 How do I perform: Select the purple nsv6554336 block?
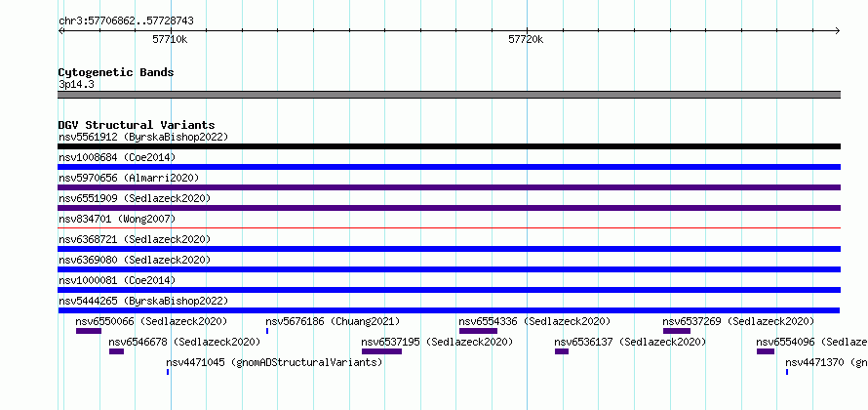click(x=478, y=331)
